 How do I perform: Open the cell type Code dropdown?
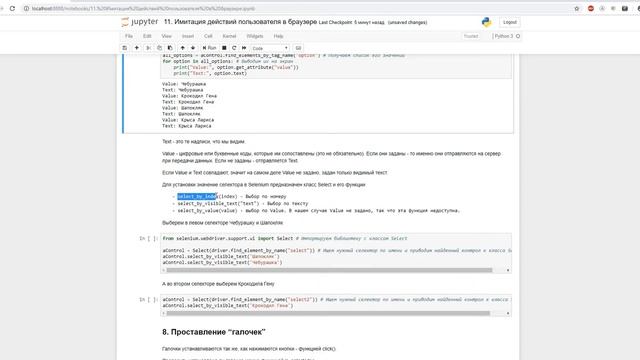click(x=270, y=48)
